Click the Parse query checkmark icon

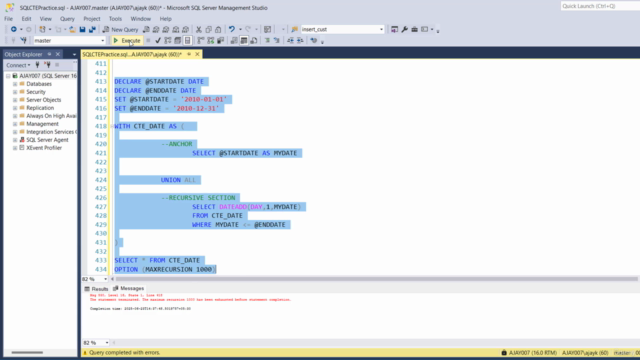[x=158, y=40]
